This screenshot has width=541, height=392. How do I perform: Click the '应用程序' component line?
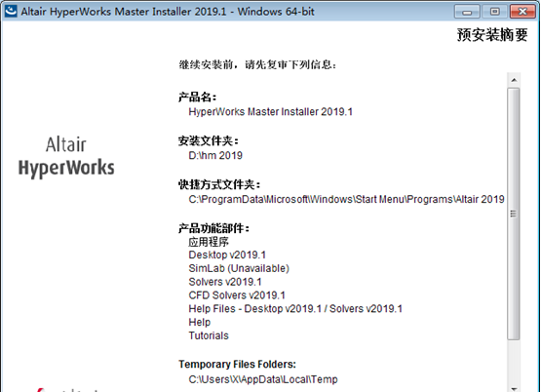pyautogui.click(x=209, y=242)
